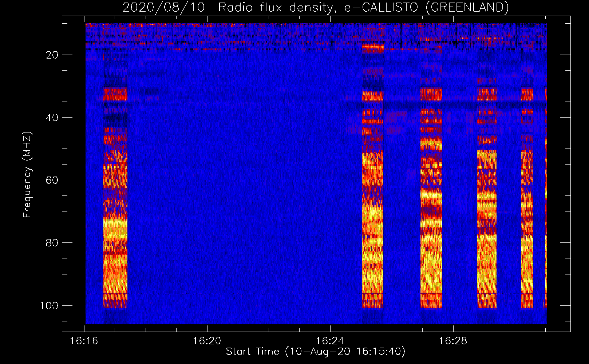The image size is (589, 364).
Task: Click the 16:20 time tick label
Action: point(207,341)
